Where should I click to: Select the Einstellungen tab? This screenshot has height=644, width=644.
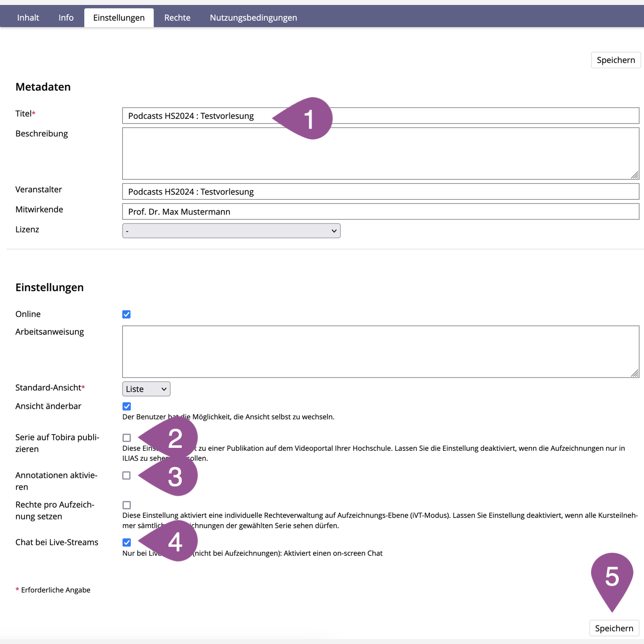pos(119,18)
